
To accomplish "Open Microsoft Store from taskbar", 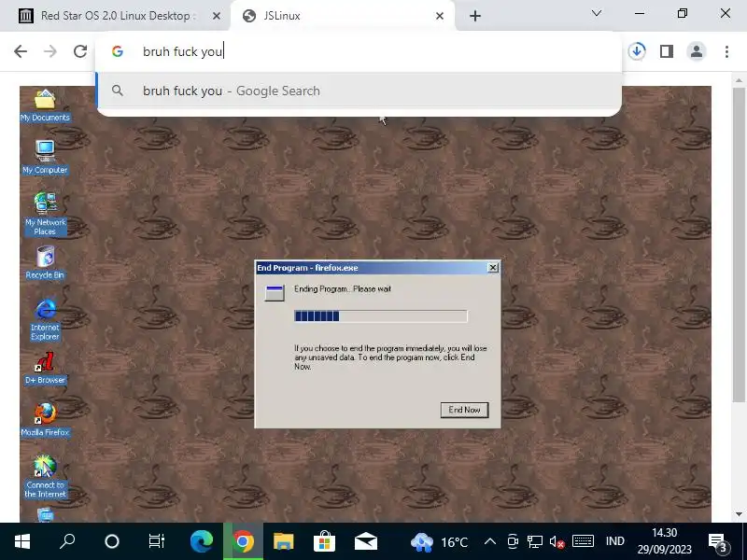I will pyautogui.click(x=324, y=541).
